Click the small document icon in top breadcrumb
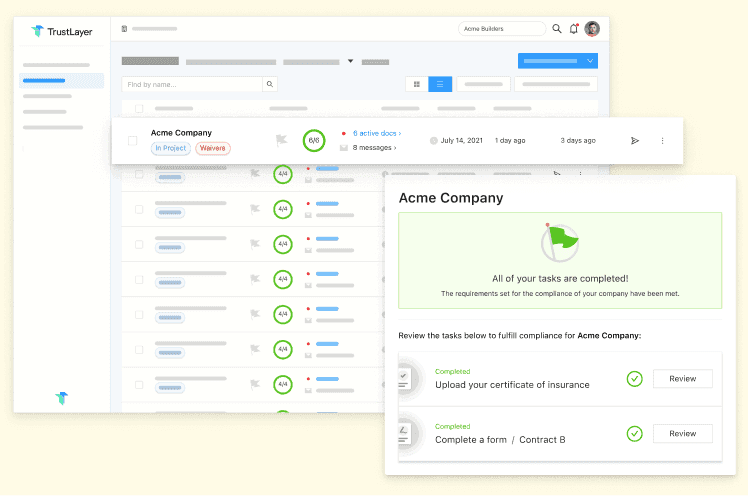Image resolution: width=748 pixels, height=496 pixels. (124, 29)
